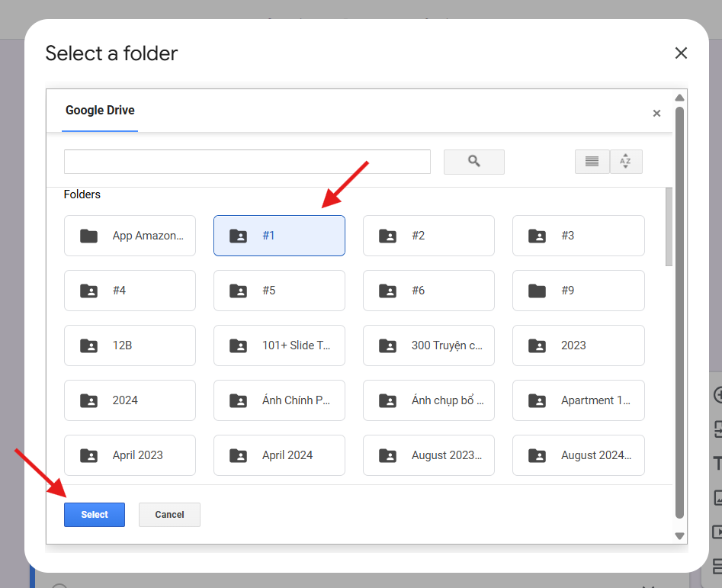Viewport: 722px width, 588px height.
Task: Select the #9 folder
Action: (x=578, y=291)
